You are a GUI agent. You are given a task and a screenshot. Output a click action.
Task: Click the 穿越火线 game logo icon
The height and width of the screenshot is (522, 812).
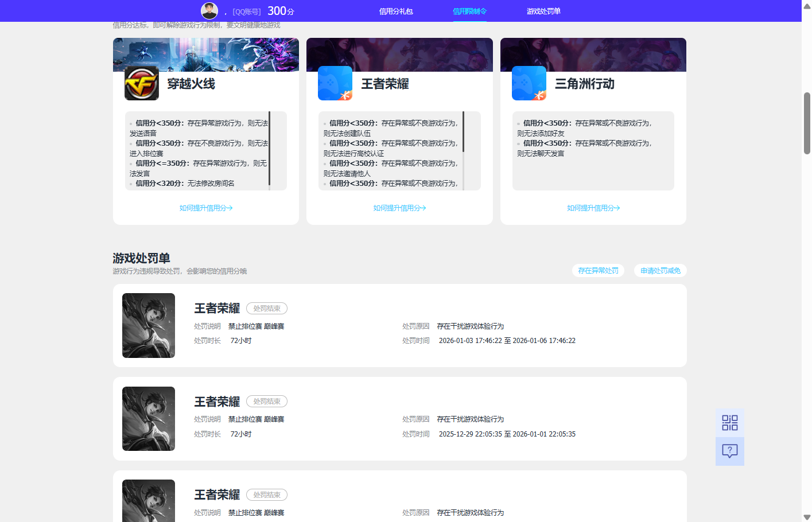(x=142, y=83)
